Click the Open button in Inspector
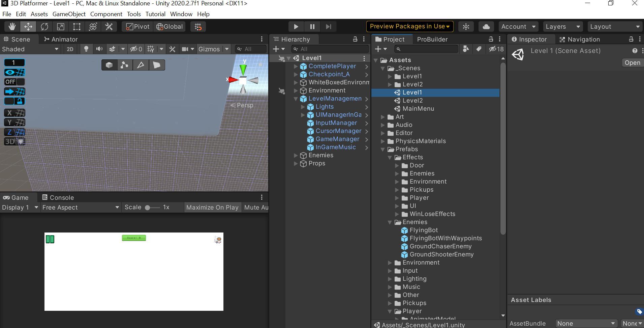Screen dimensions: 644x328 pyautogui.click(x=632, y=63)
